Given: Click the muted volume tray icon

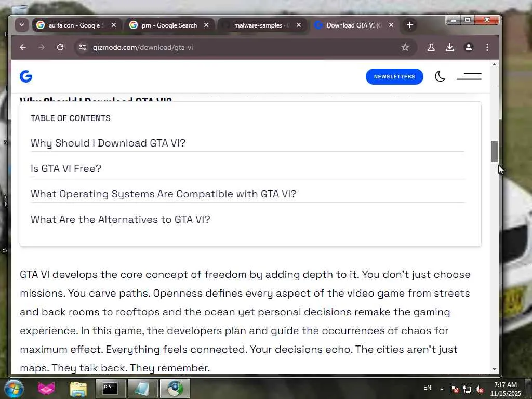Looking at the screenshot, I should (x=480, y=389).
